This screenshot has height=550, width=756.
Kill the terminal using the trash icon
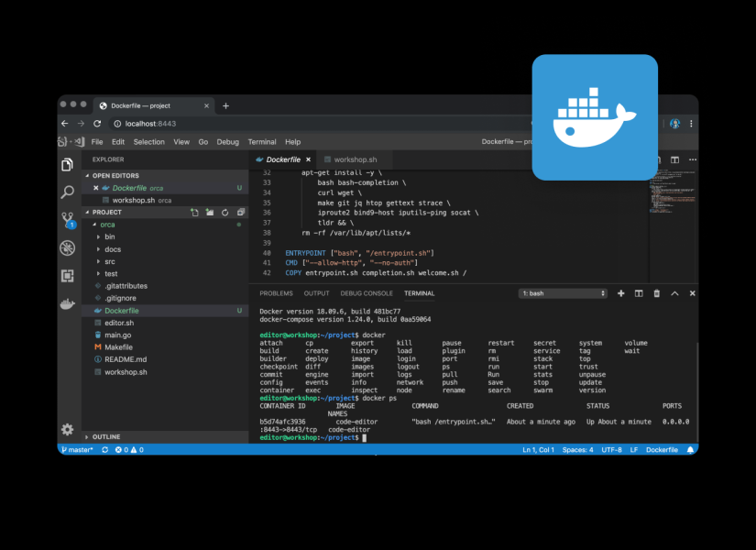click(x=656, y=292)
